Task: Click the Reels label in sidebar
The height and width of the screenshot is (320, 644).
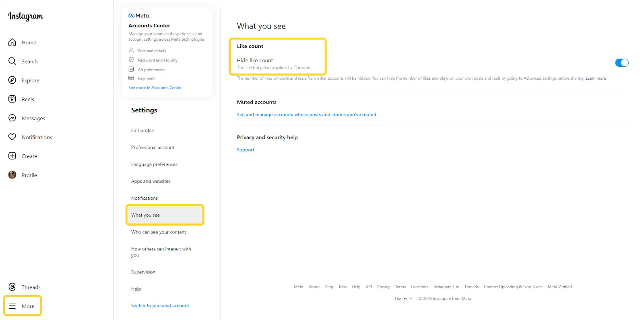Action: [28, 99]
